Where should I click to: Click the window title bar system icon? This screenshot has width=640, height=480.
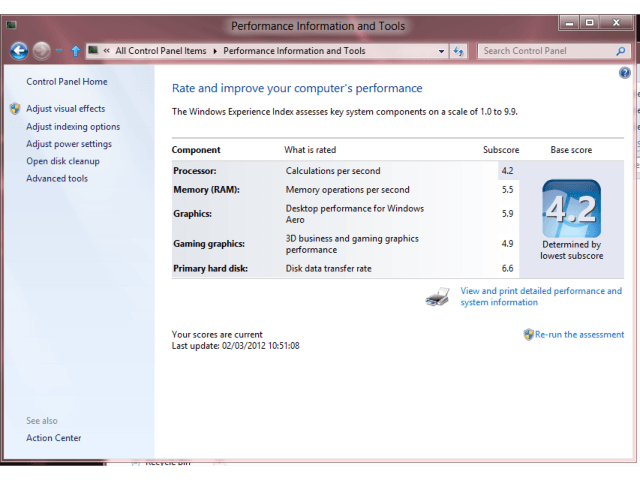click(11, 25)
